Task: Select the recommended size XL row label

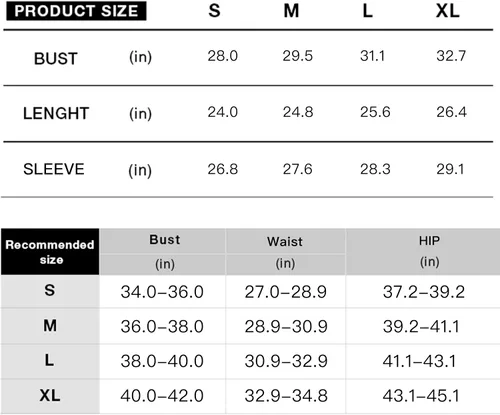Action: pyautogui.click(x=50, y=396)
